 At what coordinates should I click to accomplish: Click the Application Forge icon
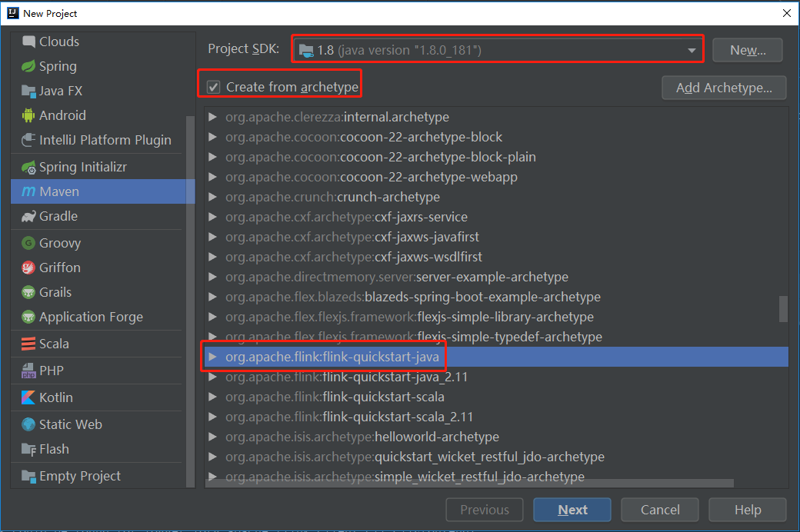28,317
